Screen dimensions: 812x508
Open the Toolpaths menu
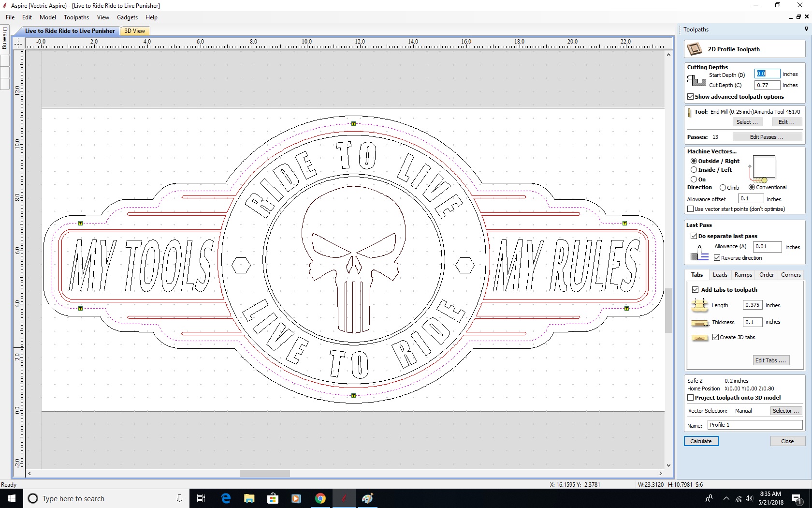click(x=76, y=17)
